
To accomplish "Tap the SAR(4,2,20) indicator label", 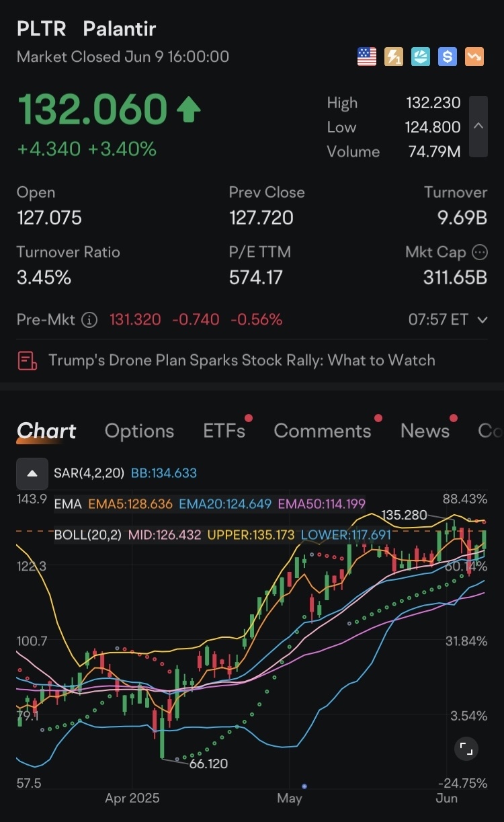I will click(x=89, y=473).
